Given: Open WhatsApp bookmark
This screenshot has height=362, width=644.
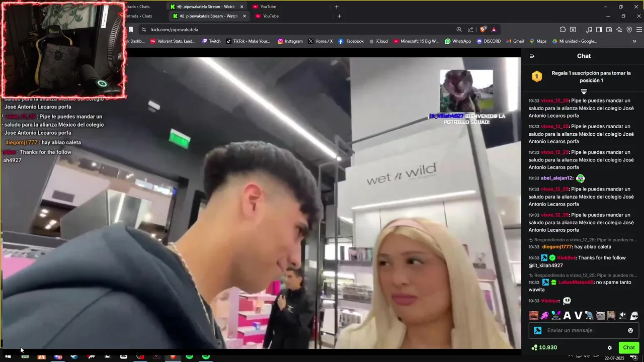Looking at the screenshot, I should click(458, 41).
